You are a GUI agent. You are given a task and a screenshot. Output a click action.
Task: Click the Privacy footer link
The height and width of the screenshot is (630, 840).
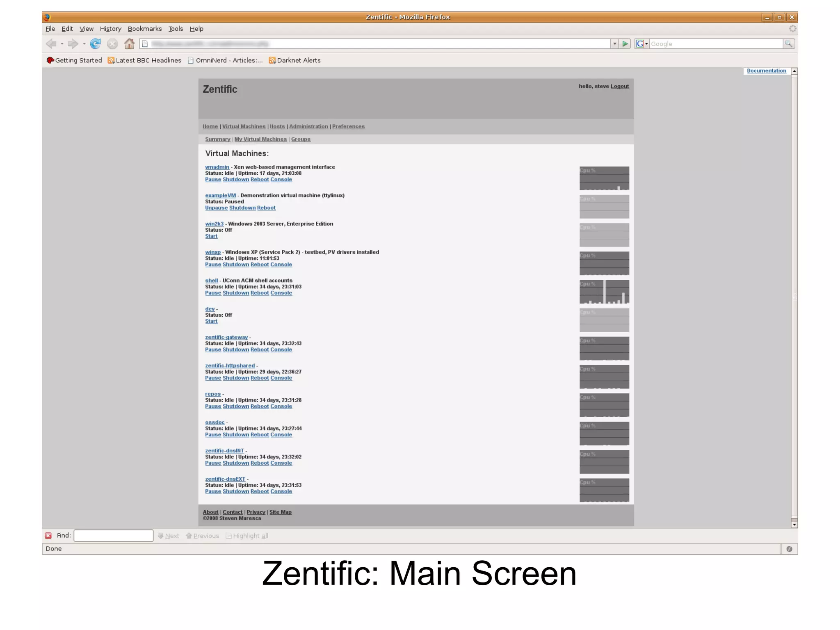(x=256, y=512)
